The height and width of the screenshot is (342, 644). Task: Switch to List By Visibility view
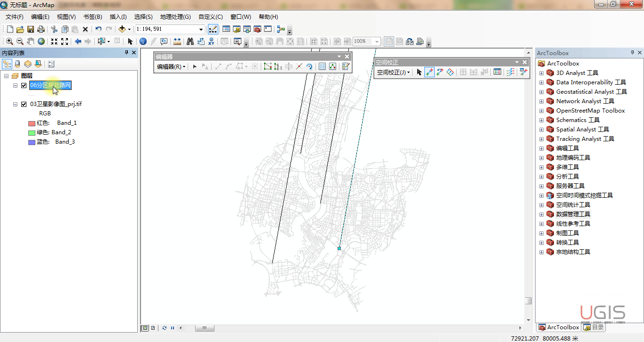[x=28, y=64]
